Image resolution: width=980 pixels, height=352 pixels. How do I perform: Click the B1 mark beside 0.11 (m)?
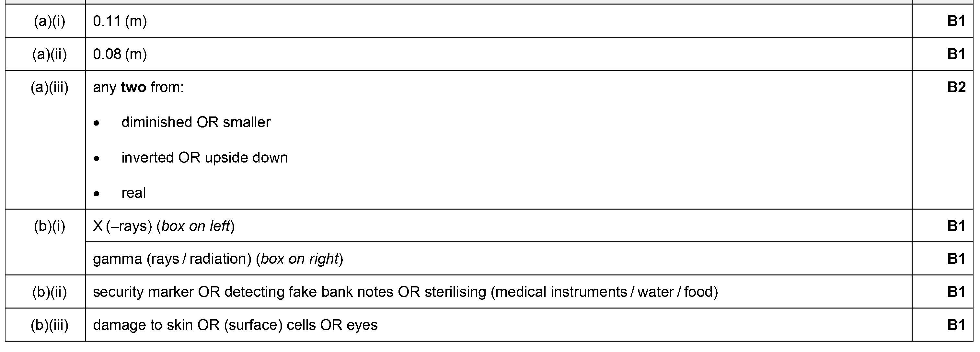coord(956,21)
